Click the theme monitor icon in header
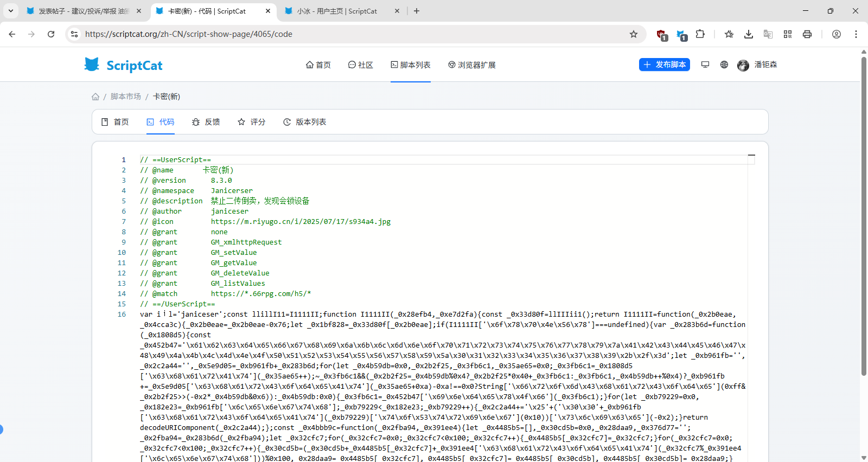This screenshot has width=868, height=462. (x=705, y=65)
